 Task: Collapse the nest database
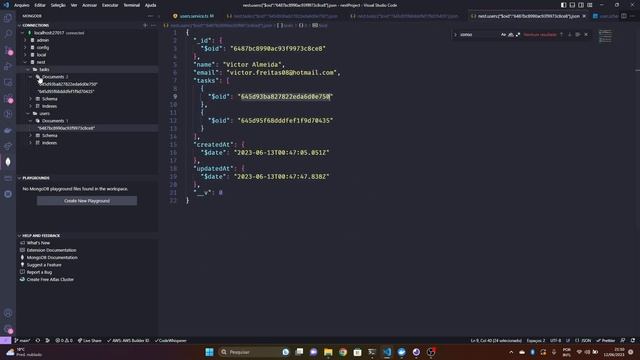pos(25,62)
